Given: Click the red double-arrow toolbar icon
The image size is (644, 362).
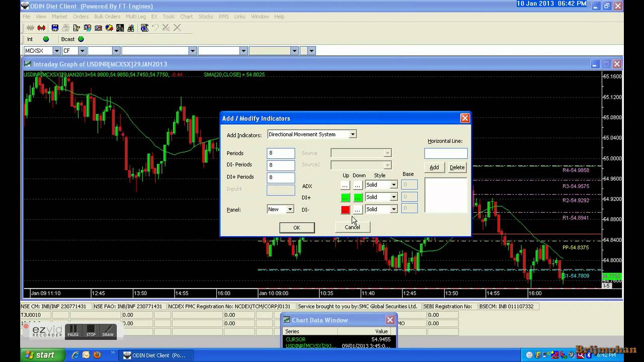Looking at the screenshot, I should coord(41,28).
